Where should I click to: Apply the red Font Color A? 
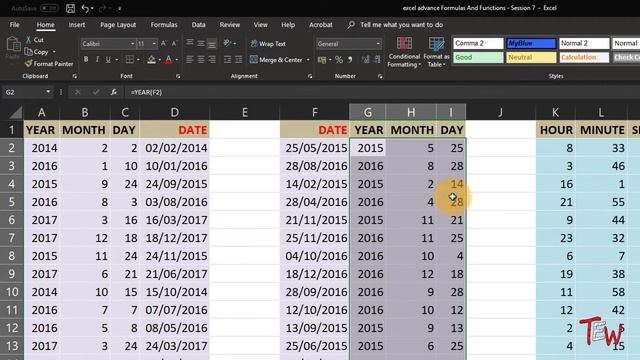tap(169, 60)
